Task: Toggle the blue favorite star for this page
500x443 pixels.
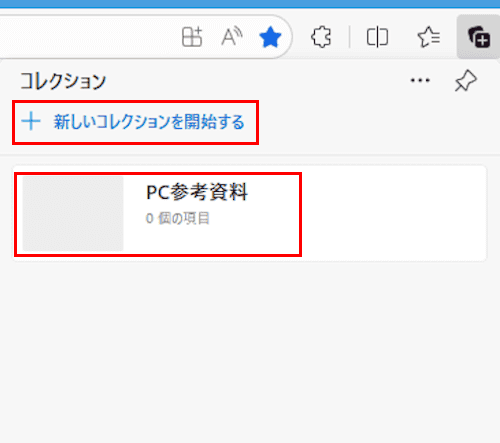Action: [x=270, y=37]
